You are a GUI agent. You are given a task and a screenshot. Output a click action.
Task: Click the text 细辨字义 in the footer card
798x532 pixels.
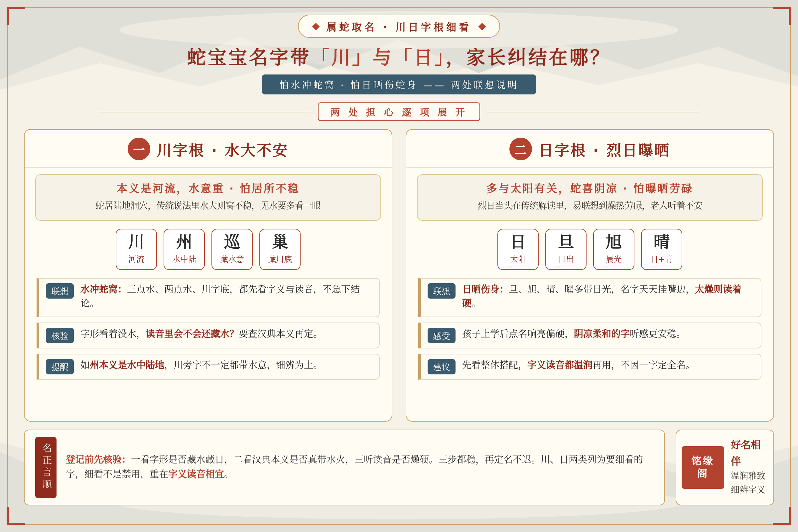pos(748,489)
